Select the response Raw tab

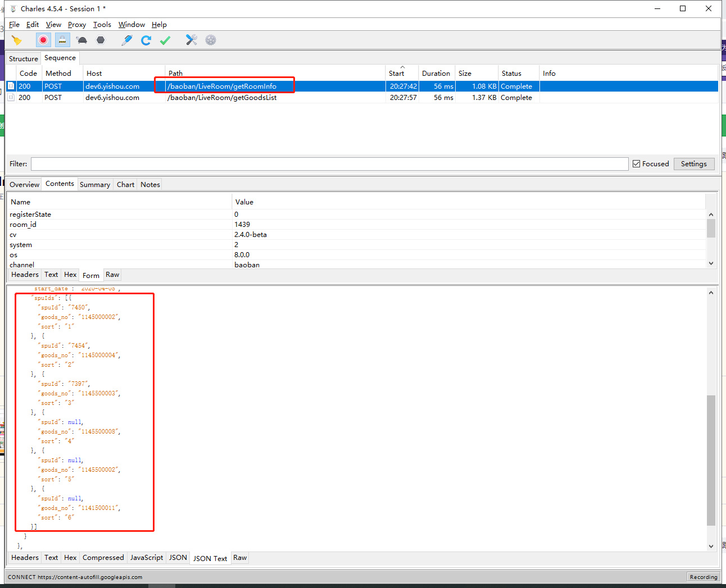point(240,558)
